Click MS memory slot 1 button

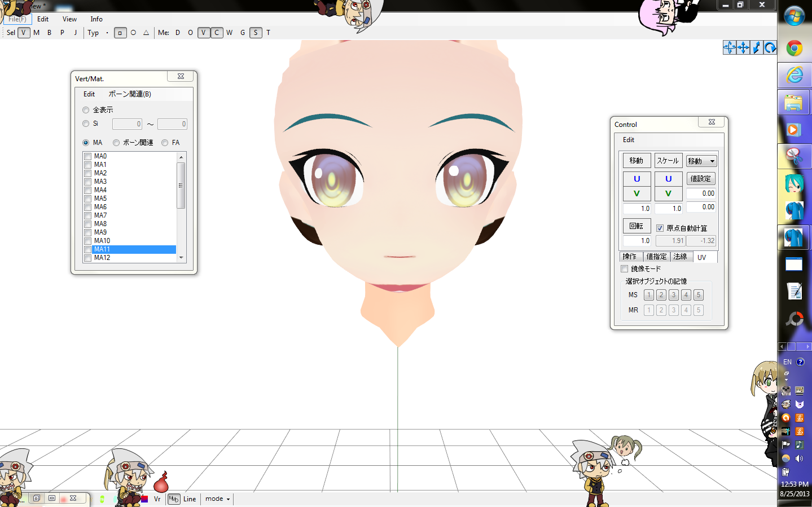pyautogui.click(x=649, y=295)
